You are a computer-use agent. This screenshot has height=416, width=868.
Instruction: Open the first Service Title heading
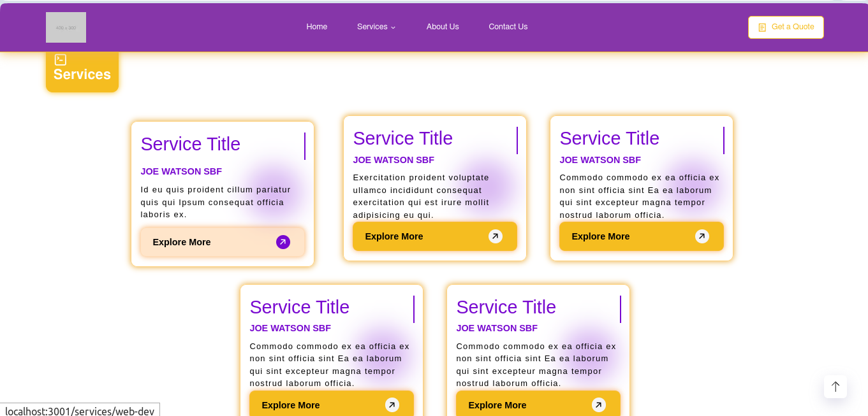191,144
